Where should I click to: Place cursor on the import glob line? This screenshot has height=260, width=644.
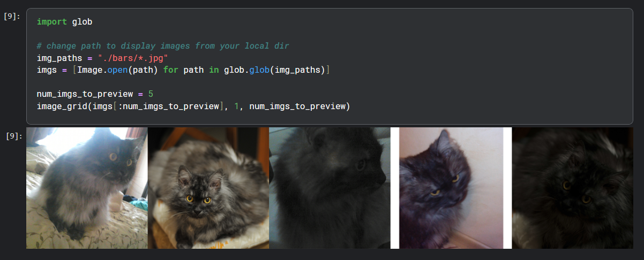pos(65,22)
